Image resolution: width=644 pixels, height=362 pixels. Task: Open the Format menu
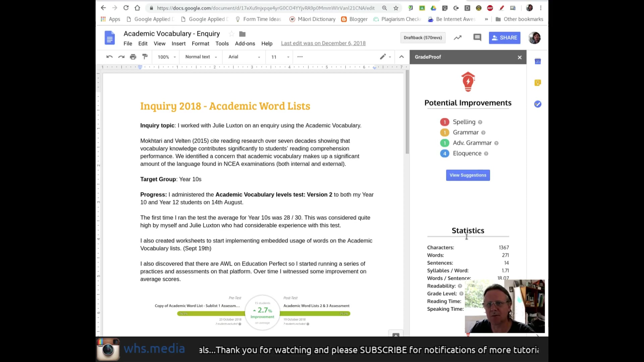[x=200, y=44]
